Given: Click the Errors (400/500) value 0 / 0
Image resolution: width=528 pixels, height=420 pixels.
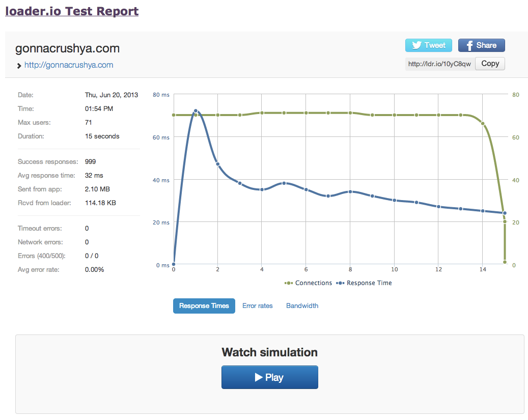Looking at the screenshot, I should [92, 256].
